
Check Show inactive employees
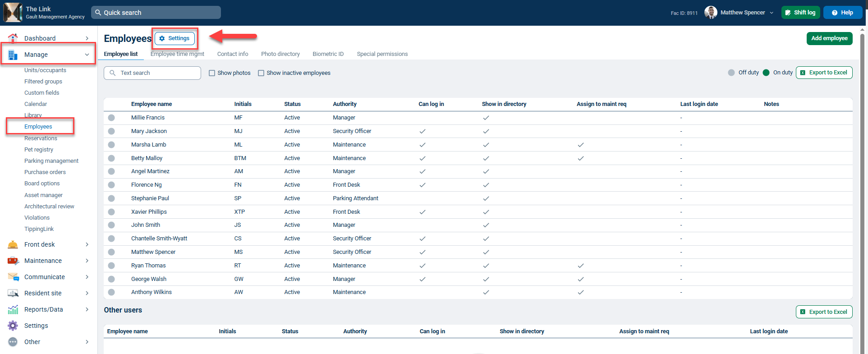click(x=261, y=73)
